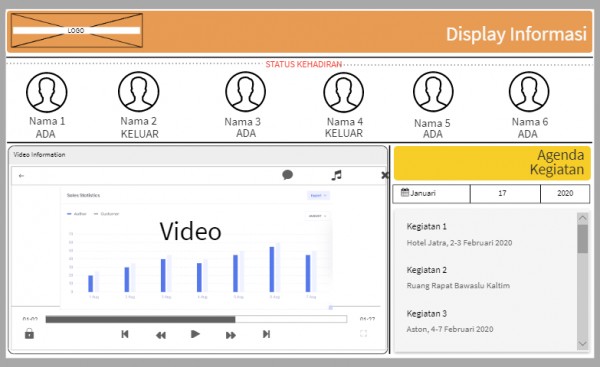The width and height of the screenshot is (600, 367).
Task: Click the STATUS KEHADIRAN heading
Action: pyautogui.click(x=304, y=64)
